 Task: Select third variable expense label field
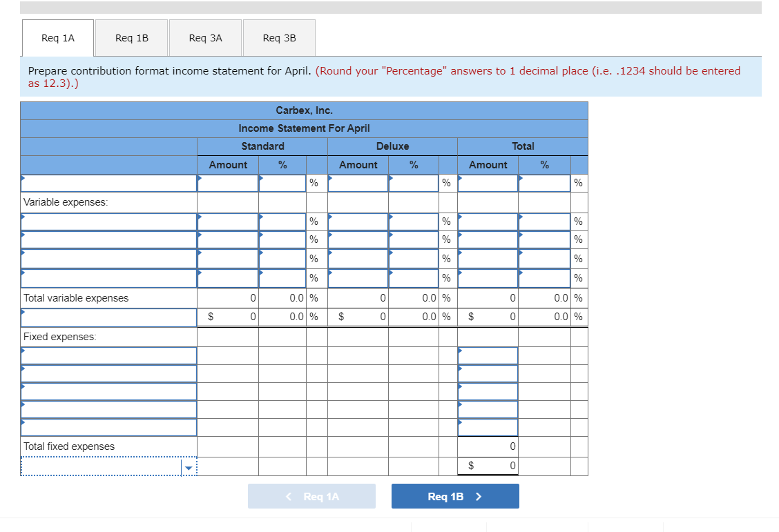coord(109,259)
